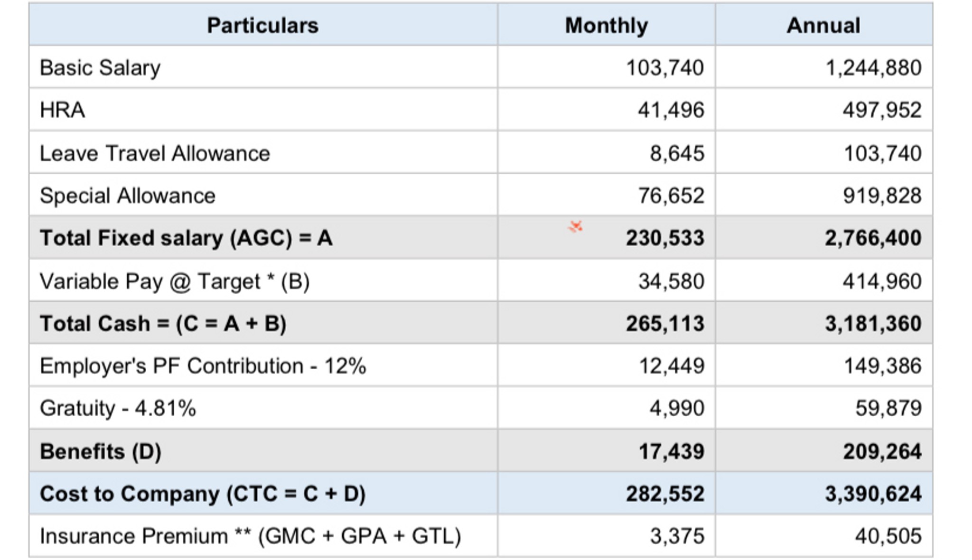This screenshot has height=560, width=972.
Task: Select the Annual column header
Action: tap(823, 25)
